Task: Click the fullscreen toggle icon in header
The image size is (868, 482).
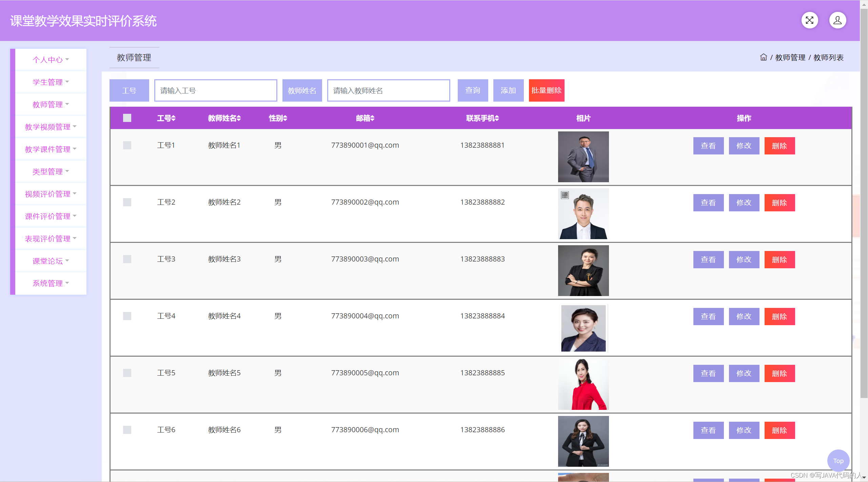Action: [809, 20]
